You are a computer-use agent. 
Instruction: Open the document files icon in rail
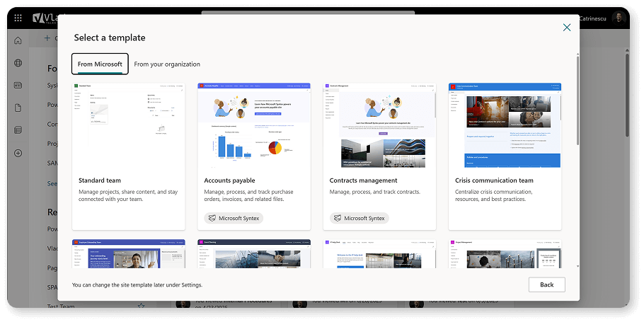[18, 108]
